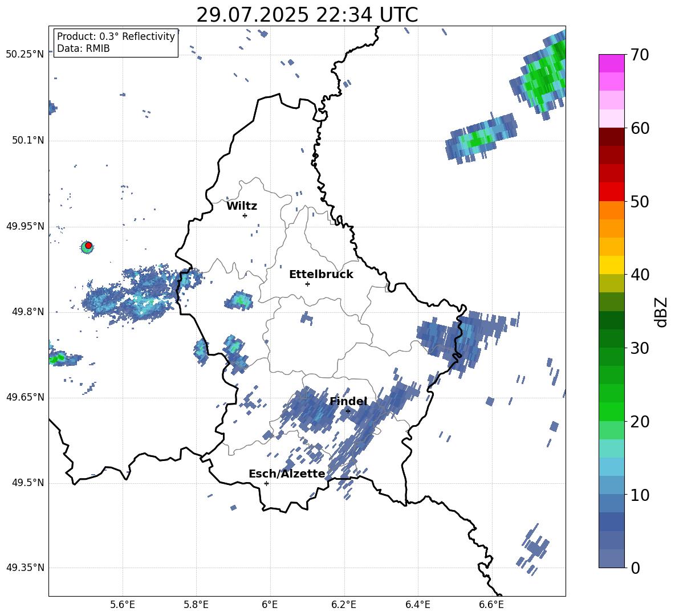Pick the dark red colorbar segment below 60
Screen dimensions: 675x616
tap(611, 137)
